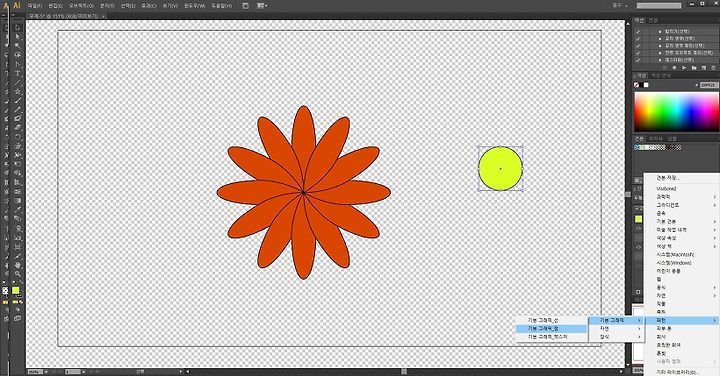Switch to the 심볼 panel tab
Viewport: 720px width, 376px height.
pyautogui.click(x=672, y=139)
